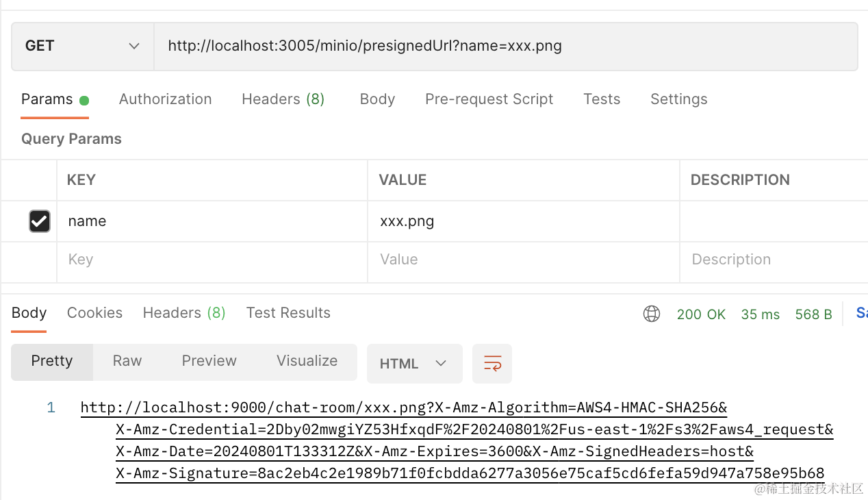The width and height of the screenshot is (868, 500).
Task: Switch response view to Raw
Action: point(127,361)
